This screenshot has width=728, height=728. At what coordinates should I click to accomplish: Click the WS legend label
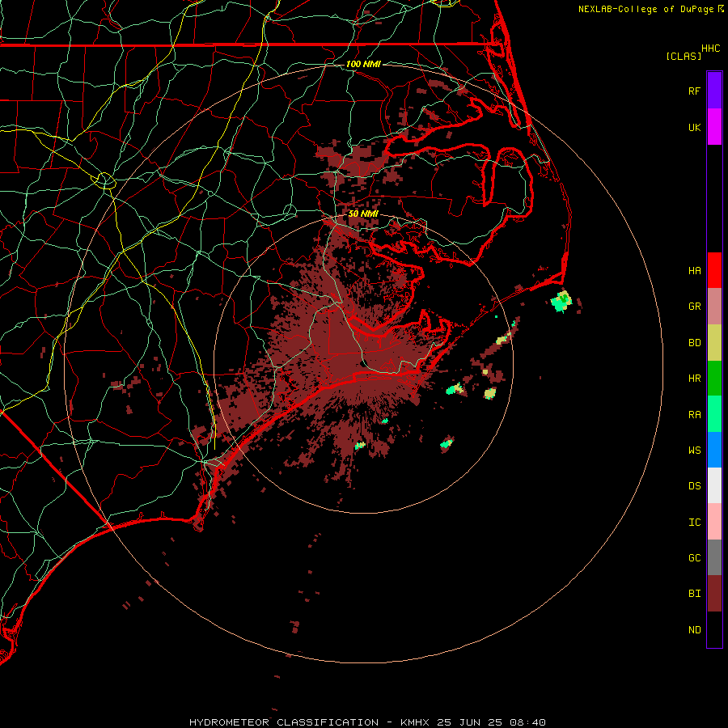(x=694, y=451)
